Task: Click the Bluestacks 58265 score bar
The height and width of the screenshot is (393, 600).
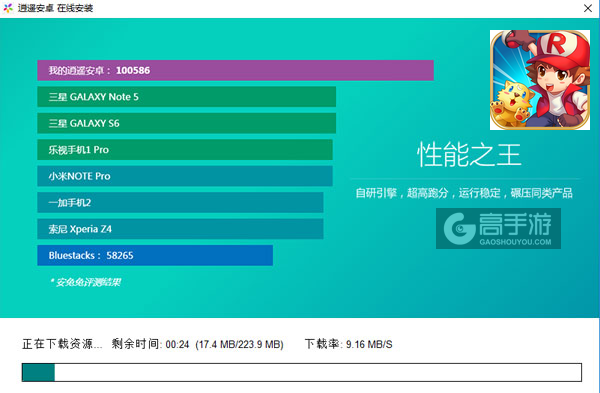Action: tap(155, 255)
